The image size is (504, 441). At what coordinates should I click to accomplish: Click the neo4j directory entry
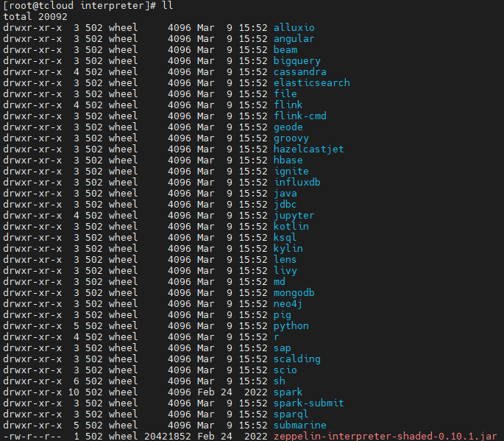coord(288,303)
